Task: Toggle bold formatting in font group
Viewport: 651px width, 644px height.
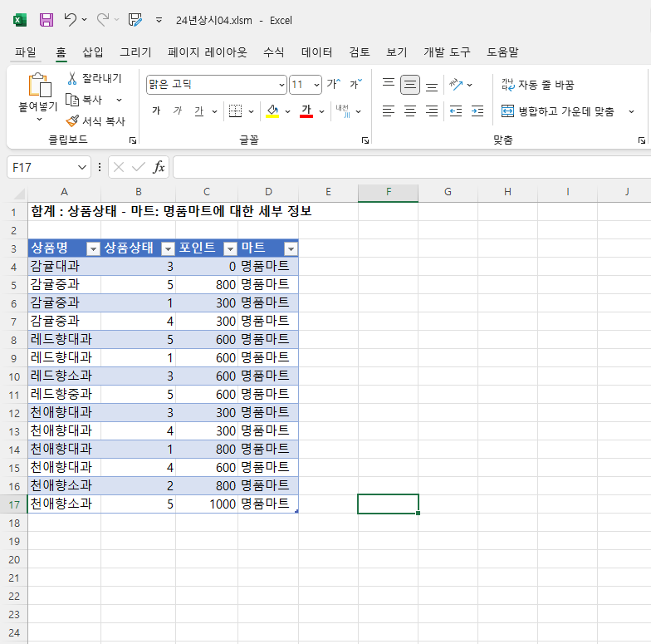Action: coord(156,111)
